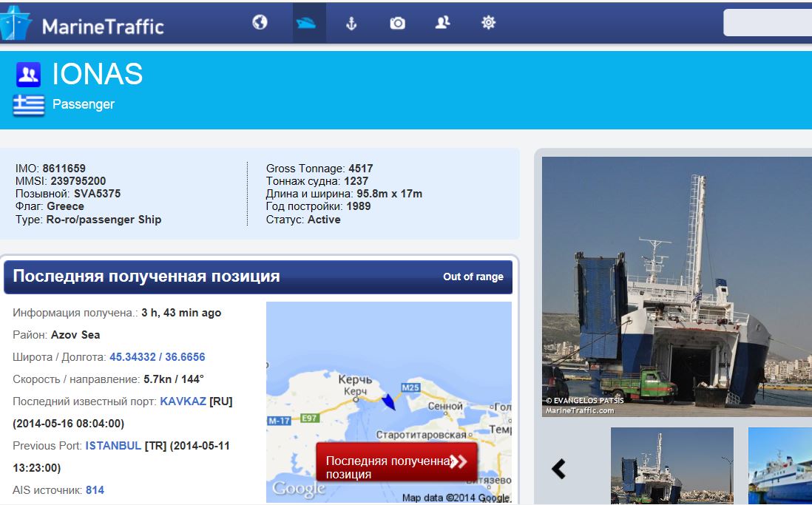Click the 'Тоннаж судна: 1237' line
This screenshot has width=812, height=505.
click(x=317, y=180)
